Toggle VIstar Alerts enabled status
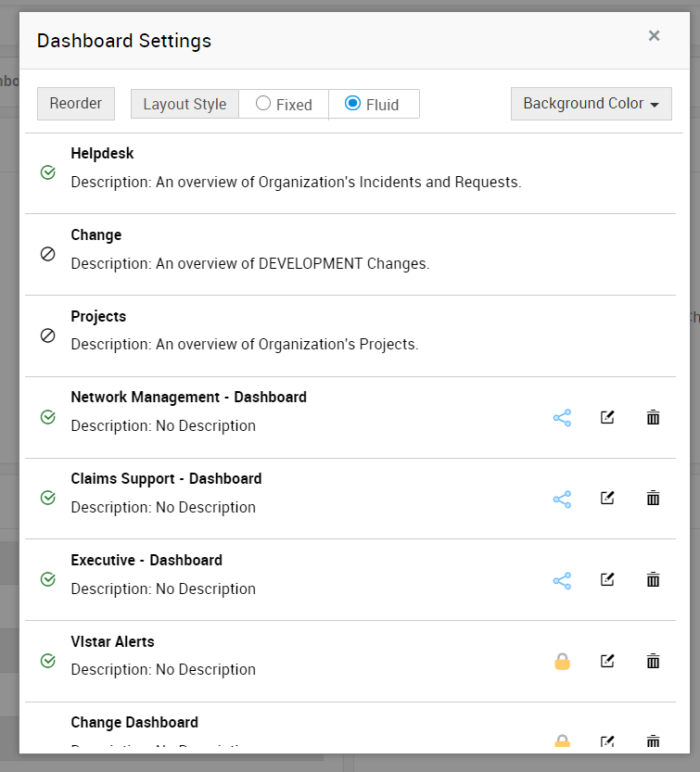This screenshot has height=772, width=700. coord(48,661)
